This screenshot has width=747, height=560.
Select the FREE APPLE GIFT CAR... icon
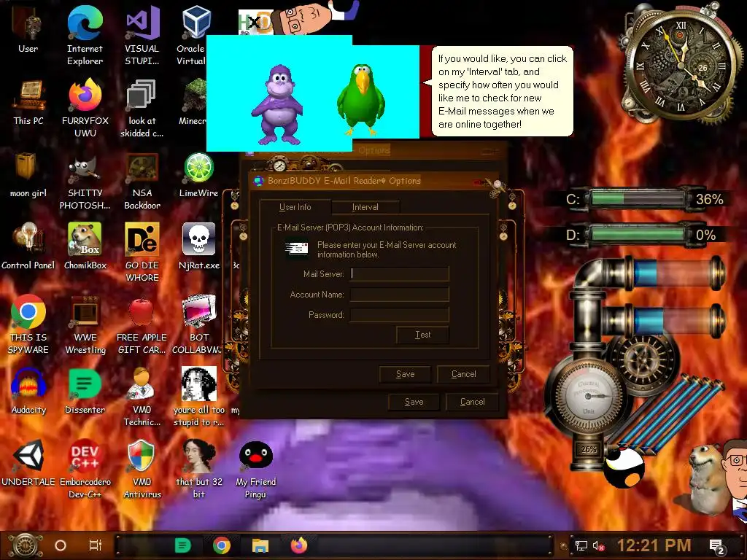pyautogui.click(x=142, y=324)
